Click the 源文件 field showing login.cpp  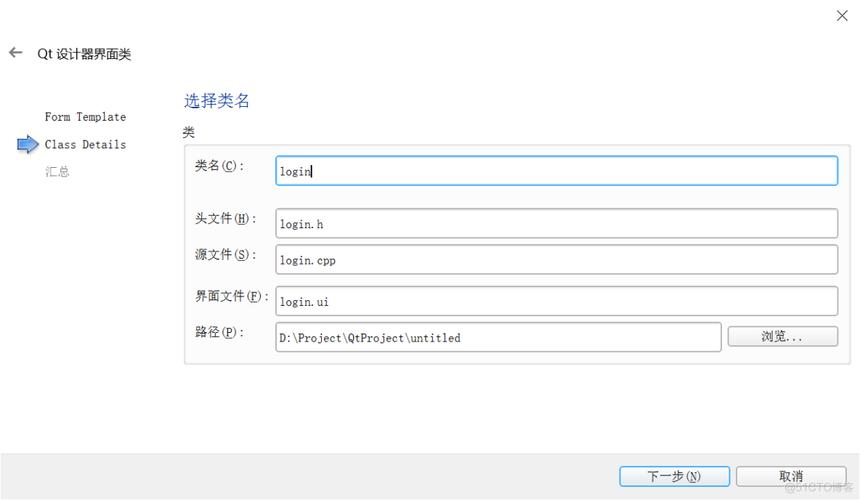pos(556,260)
